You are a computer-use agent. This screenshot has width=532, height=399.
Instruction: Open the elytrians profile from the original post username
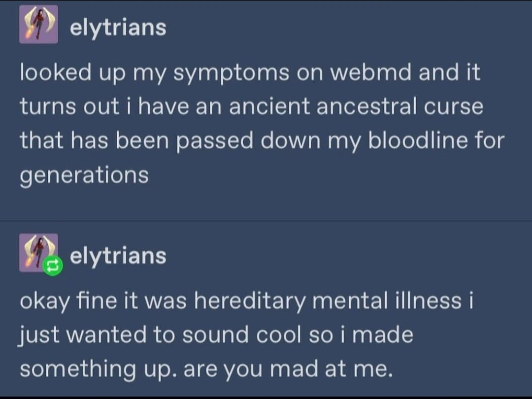coord(118,28)
